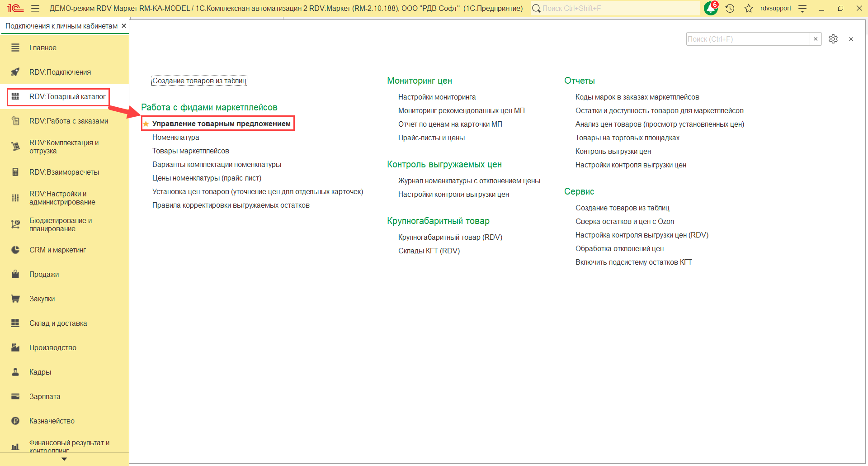Expand the service options menu near rdvsupport
Viewport: 868px width, 466px height.
[802, 8]
